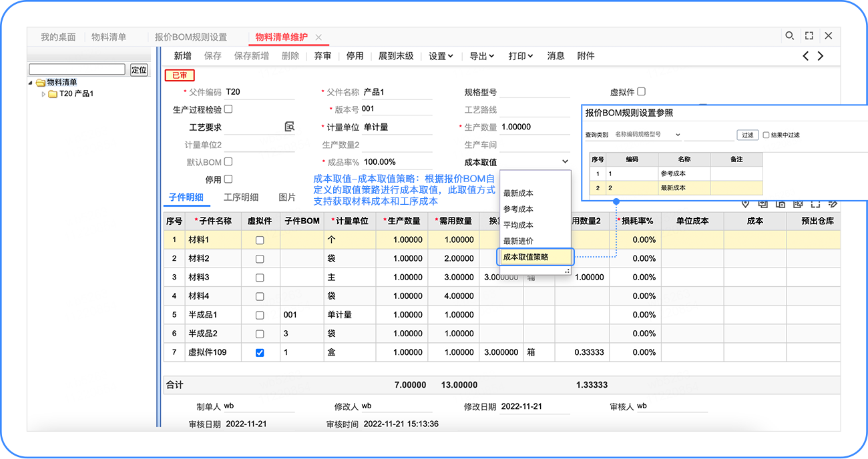Click the search input field beside 定位
The width and height of the screenshot is (868, 459).
point(77,69)
